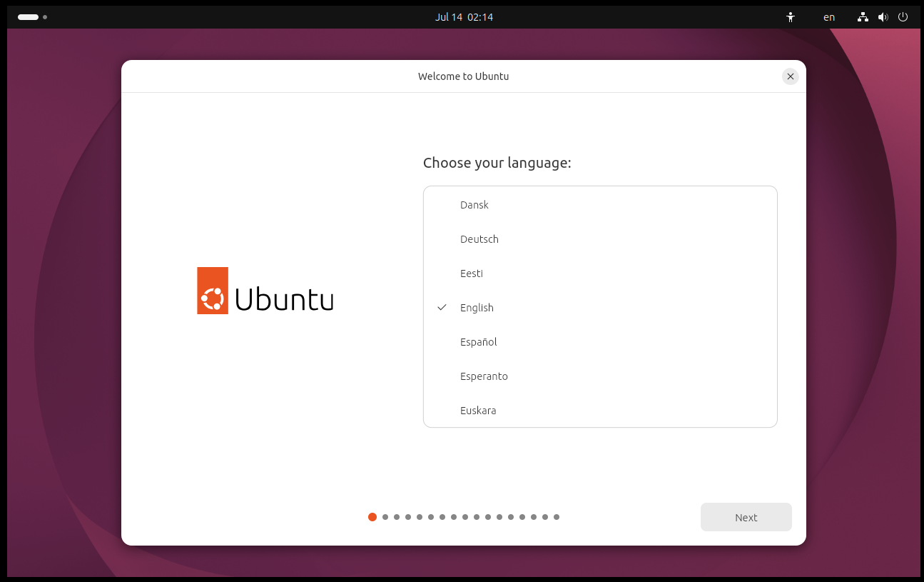Choose Español as the language
The height and width of the screenshot is (582, 924).
[x=600, y=342]
